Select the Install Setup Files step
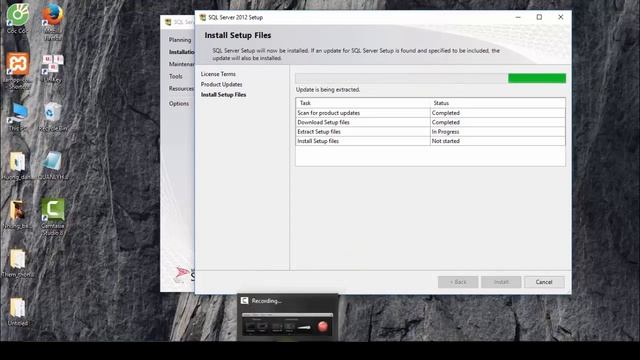Image resolution: width=640 pixels, height=360 pixels. tap(223, 94)
